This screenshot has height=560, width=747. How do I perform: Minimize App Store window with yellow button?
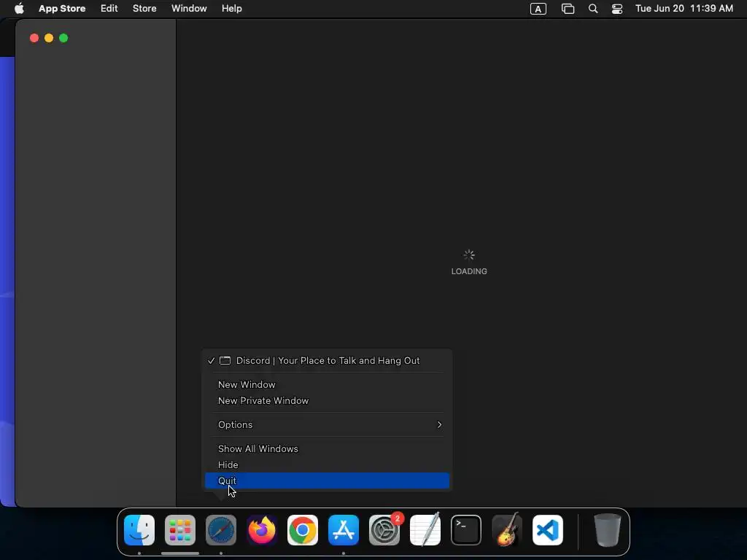[x=49, y=38]
